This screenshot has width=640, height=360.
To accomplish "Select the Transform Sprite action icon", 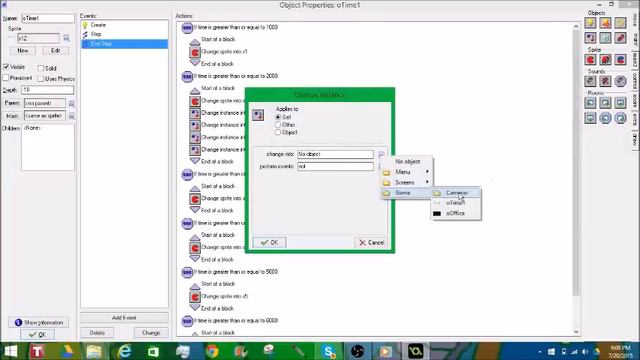I will (x=605, y=60).
